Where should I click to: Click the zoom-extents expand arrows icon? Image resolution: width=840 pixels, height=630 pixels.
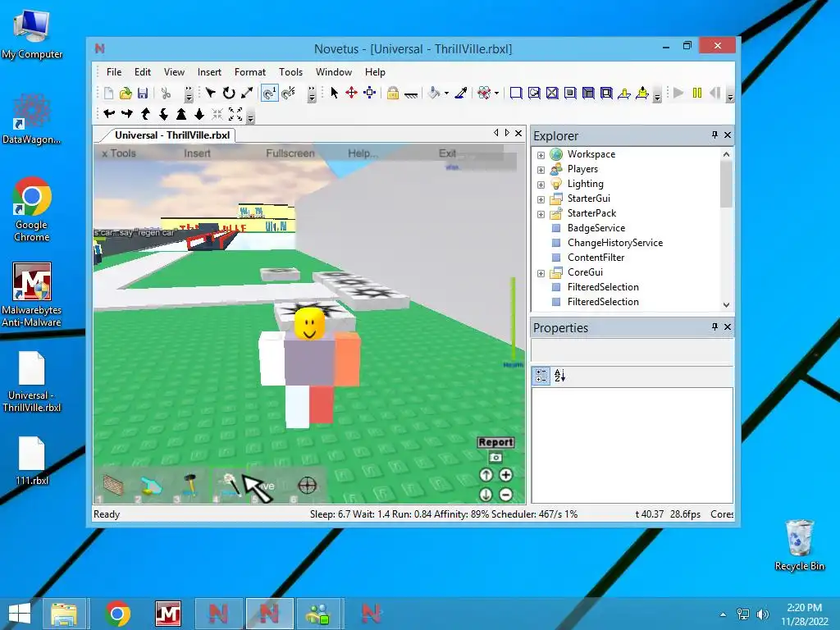(235, 113)
